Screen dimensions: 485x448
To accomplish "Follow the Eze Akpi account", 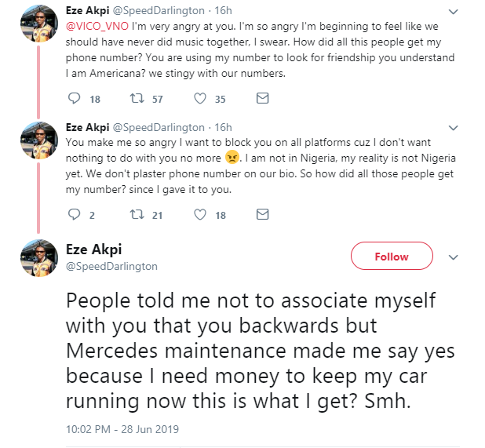I will click(x=391, y=257).
